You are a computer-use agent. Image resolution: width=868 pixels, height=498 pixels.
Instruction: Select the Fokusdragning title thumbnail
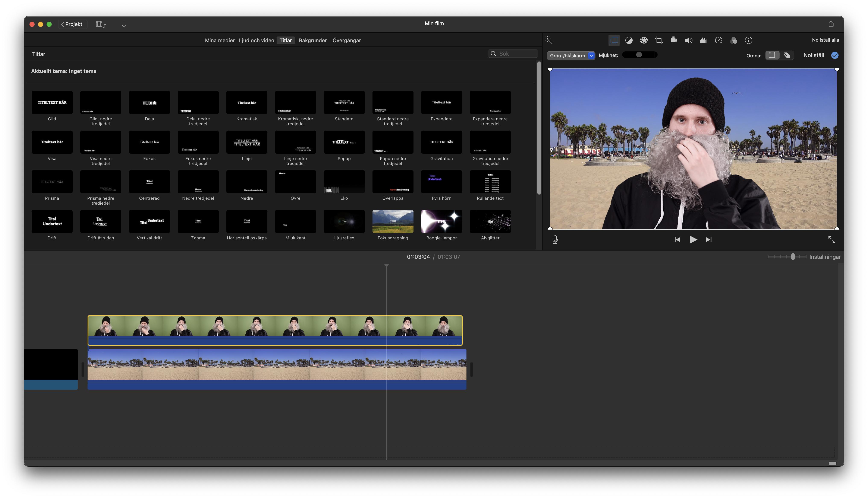coord(393,221)
